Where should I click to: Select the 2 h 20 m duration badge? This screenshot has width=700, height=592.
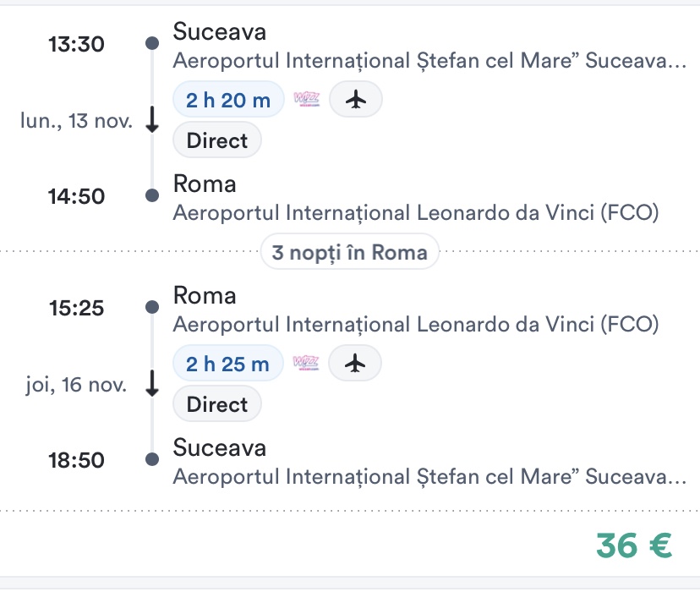(x=228, y=100)
